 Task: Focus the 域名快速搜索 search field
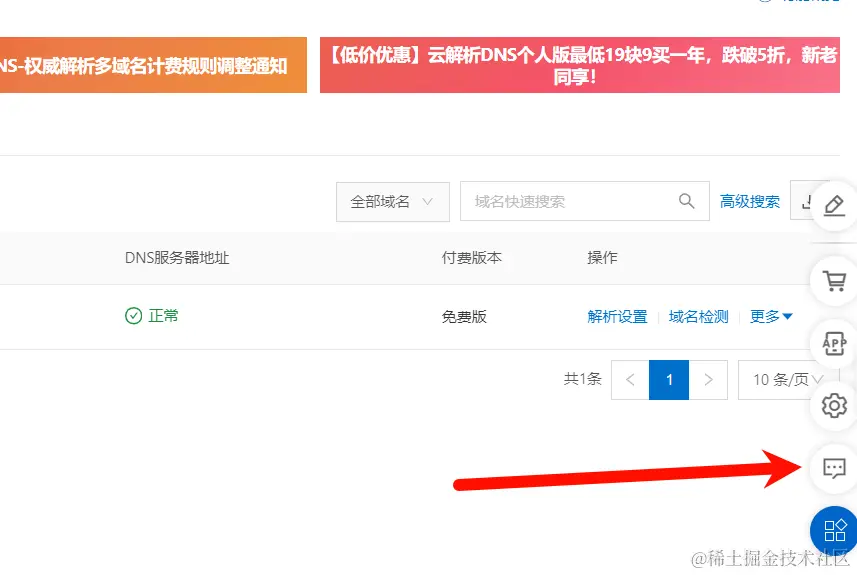coord(584,201)
